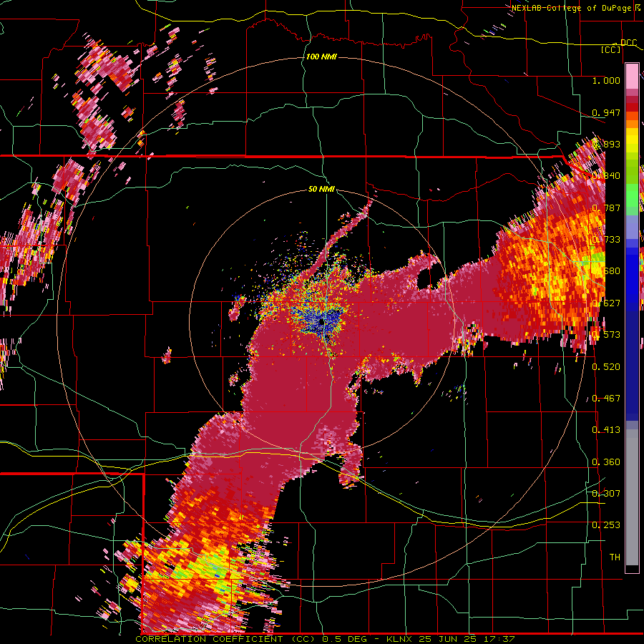Click the 0.360 scale value
644x644 pixels.
pyautogui.click(x=606, y=462)
